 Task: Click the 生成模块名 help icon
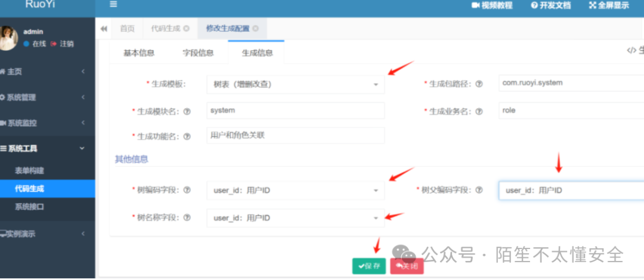(187, 111)
